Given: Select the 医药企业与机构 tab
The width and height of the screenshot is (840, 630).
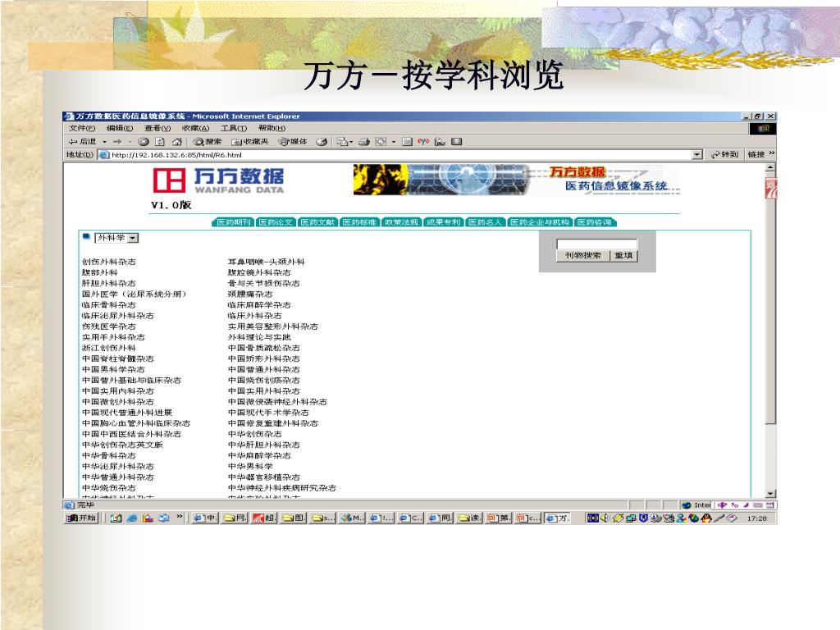Looking at the screenshot, I should (540, 222).
